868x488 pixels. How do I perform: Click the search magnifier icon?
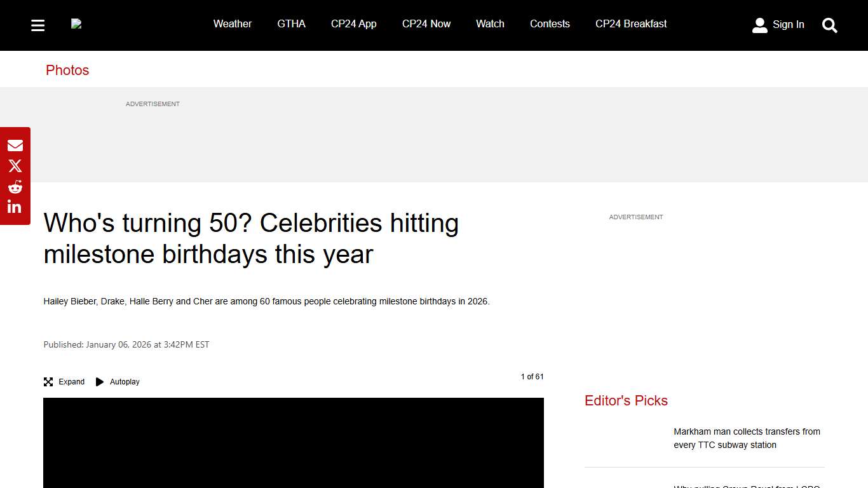coord(830,25)
